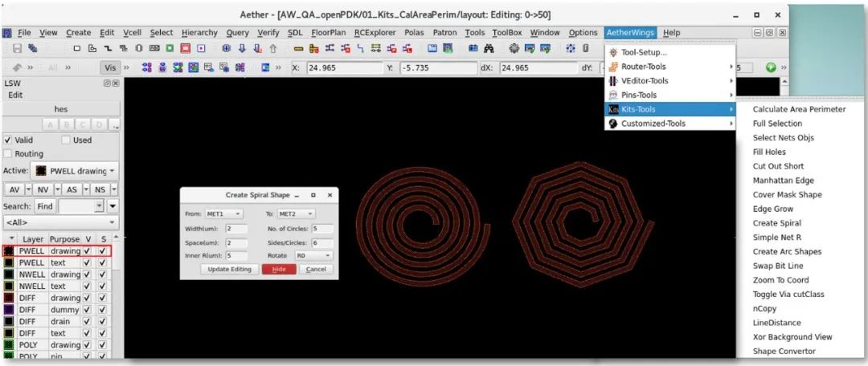Open the <All> filter dropdown
Screen dimensions: 868x366
click(x=60, y=222)
